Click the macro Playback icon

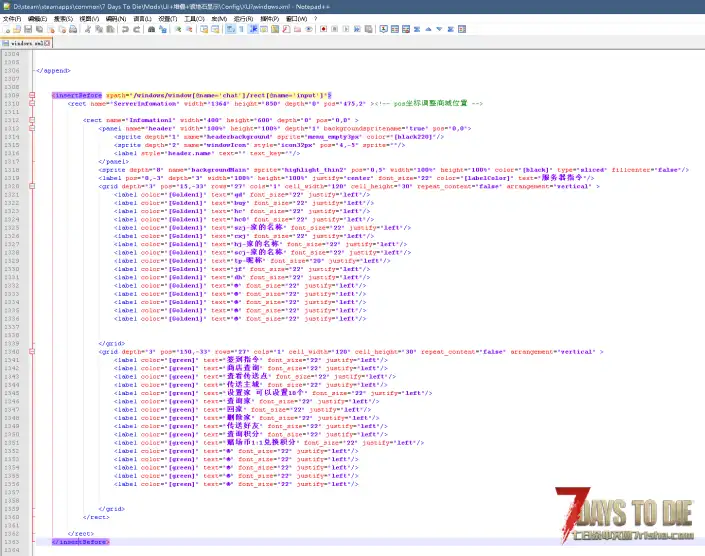click(346, 29)
